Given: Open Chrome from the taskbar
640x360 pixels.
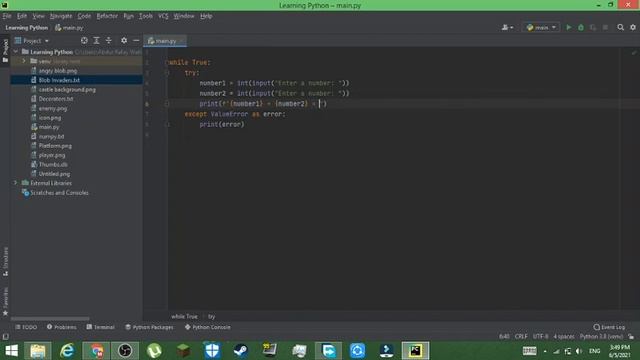Looking at the screenshot, I should 96,351.
